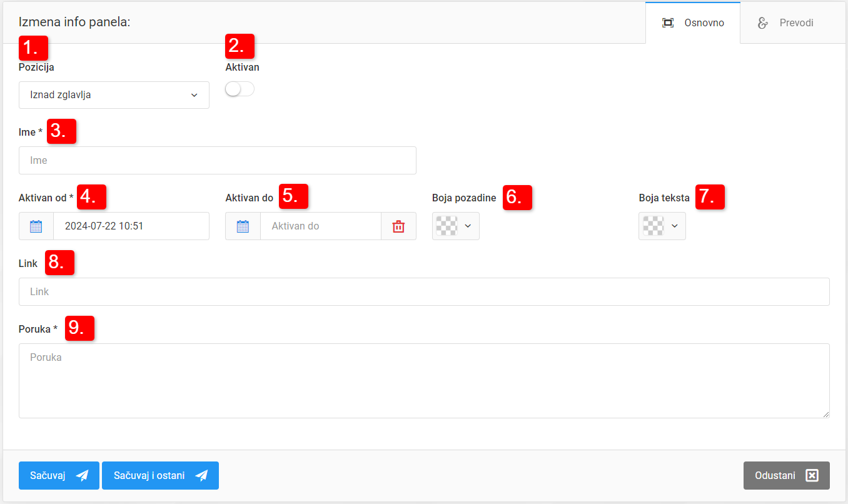The width and height of the screenshot is (848, 504).
Task: Click paper plane icon on Sačuvaj i ostani
Action: click(x=201, y=476)
